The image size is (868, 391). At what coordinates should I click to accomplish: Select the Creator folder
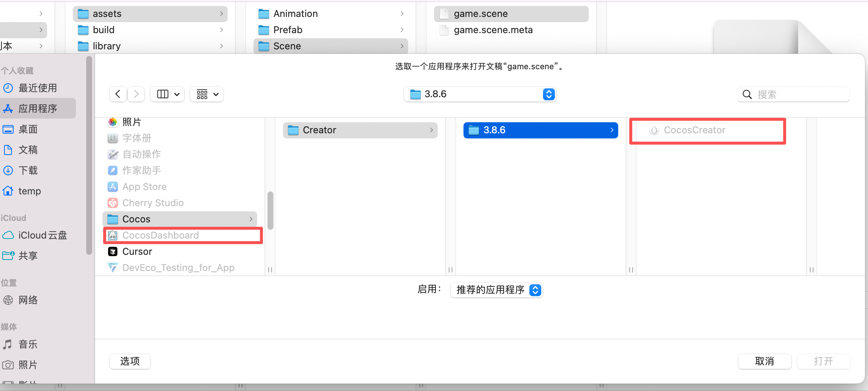click(360, 130)
